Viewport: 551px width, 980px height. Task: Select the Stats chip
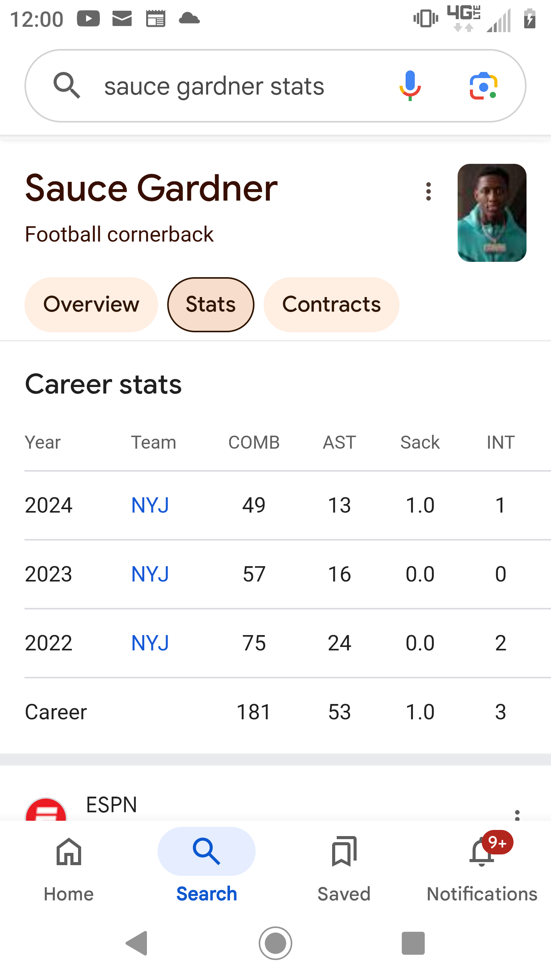(x=210, y=305)
